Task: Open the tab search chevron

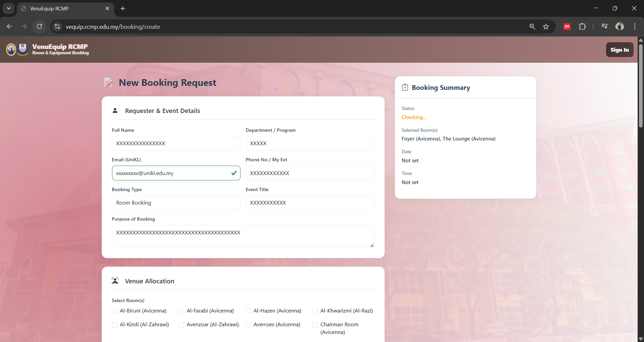Action: pyautogui.click(x=9, y=8)
